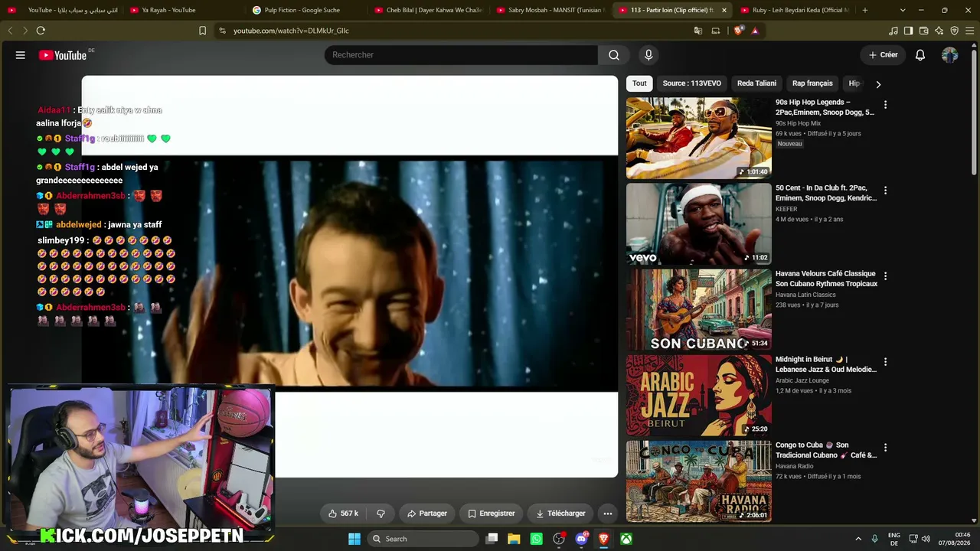Open the browser tab search dropdown
980x551 pixels.
point(903,10)
